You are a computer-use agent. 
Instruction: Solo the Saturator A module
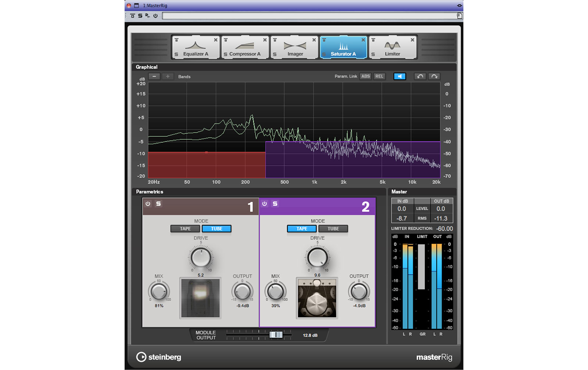coord(324,54)
